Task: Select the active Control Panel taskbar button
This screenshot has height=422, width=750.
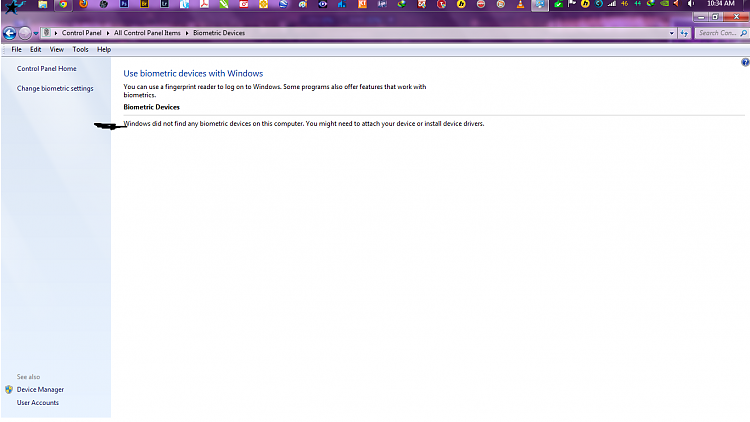Action: pyautogui.click(x=540, y=5)
